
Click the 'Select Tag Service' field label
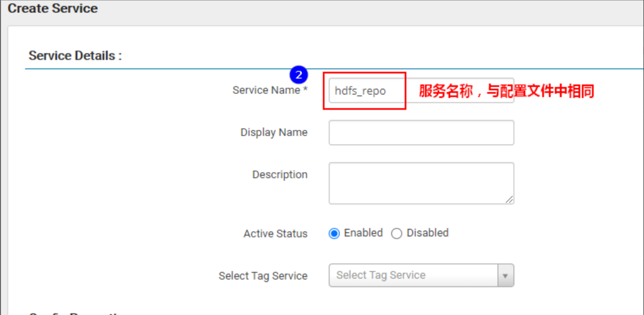[263, 276]
